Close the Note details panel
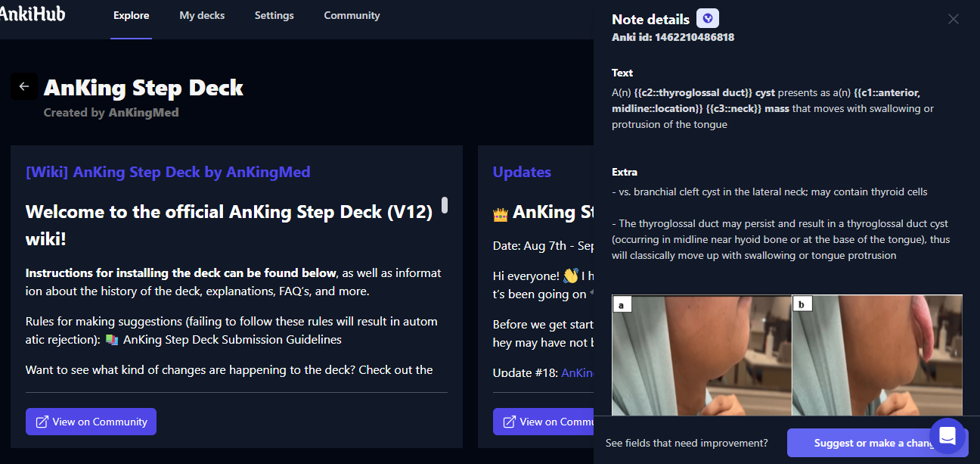980x464 pixels. (953, 20)
